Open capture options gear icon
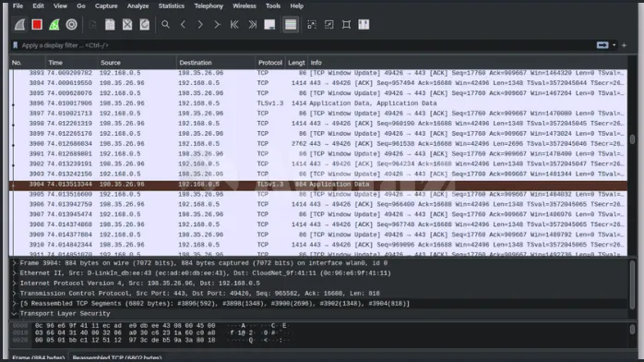644x362 pixels. 71,25
